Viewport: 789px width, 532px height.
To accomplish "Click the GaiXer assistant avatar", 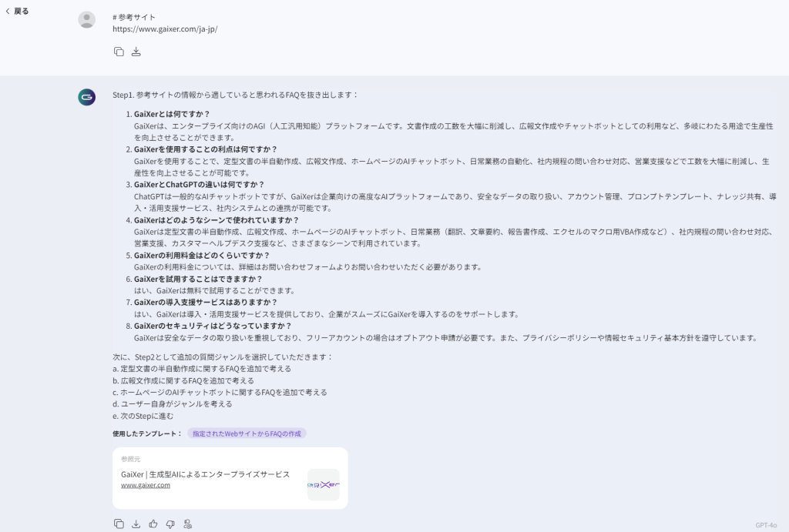I will (x=87, y=97).
